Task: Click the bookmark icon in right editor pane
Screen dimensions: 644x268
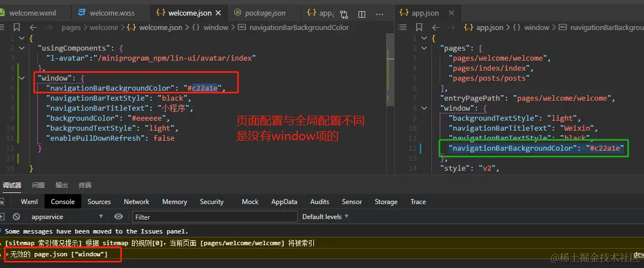Action: coord(419,27)
